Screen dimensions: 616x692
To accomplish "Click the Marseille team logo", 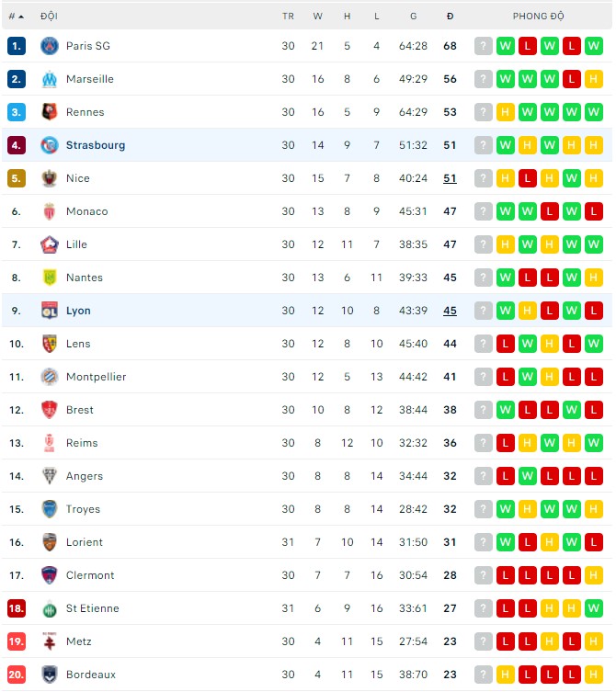I will pyautogui.click(x=50, y=79).
